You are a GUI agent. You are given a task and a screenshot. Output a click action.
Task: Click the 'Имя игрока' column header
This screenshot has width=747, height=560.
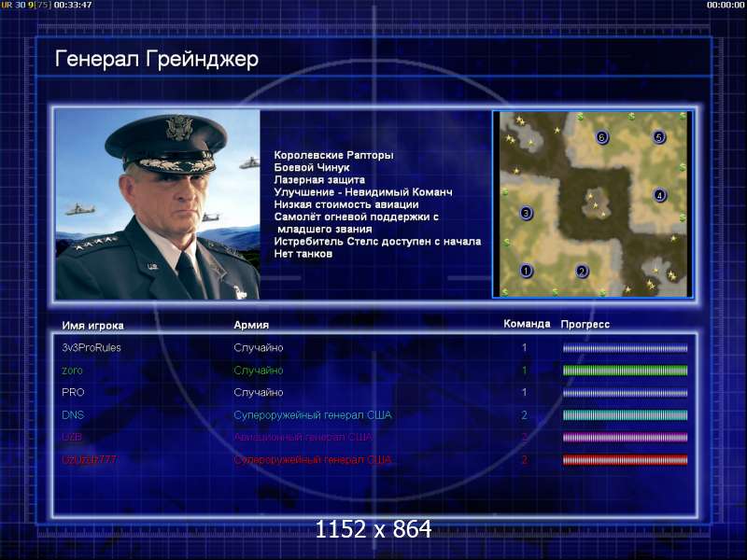tap(92, 326)
